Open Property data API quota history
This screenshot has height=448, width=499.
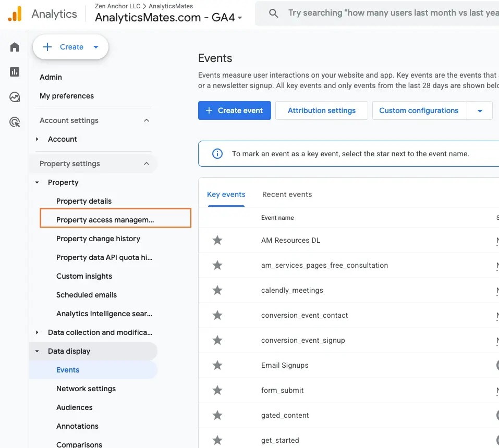click(104, 257)
